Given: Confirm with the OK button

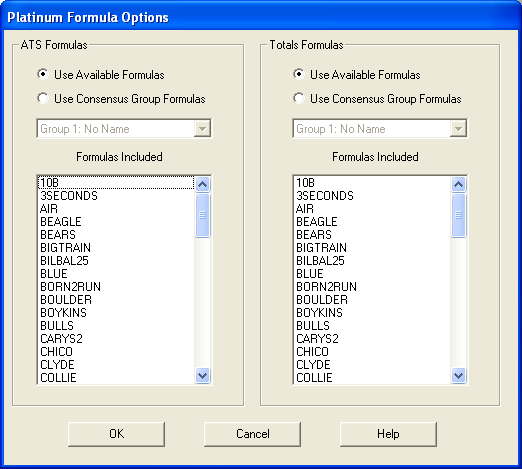Looking at the screenshot, I should 116,434.
